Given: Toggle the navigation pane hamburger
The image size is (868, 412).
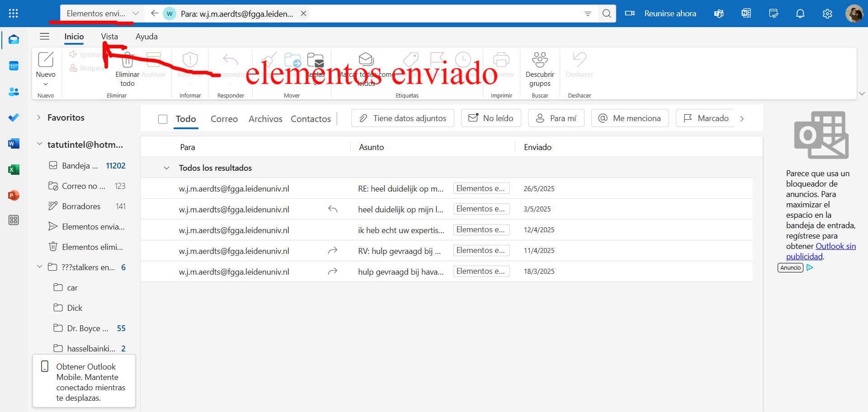Looking at the screenshot, I should [44, 37].
